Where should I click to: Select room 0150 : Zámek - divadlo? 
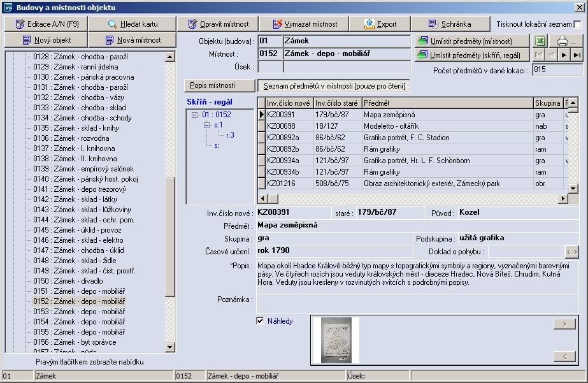click(x=68, y=281)
